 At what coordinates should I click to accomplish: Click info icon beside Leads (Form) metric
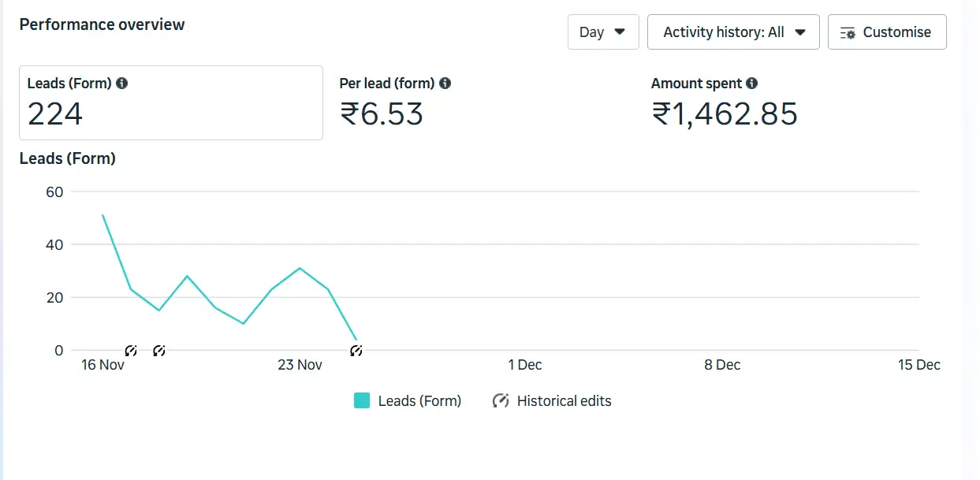[122, 84]
